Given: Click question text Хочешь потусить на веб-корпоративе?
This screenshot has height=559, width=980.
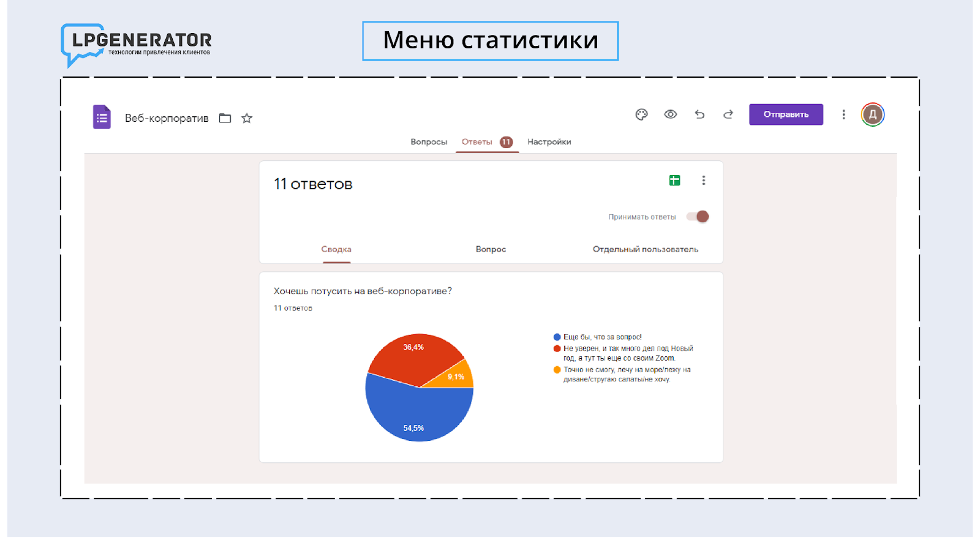Looking at the screenshot, I should (363, 291).
